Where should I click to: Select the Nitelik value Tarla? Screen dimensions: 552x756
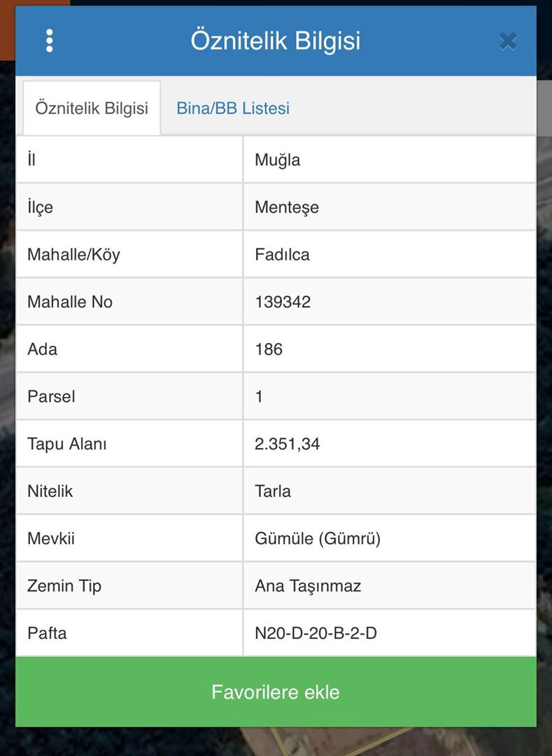[273, 491]
